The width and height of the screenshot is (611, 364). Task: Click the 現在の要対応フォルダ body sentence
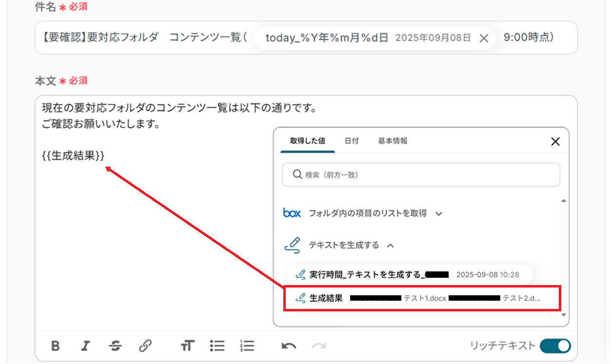tap(179, 108)
